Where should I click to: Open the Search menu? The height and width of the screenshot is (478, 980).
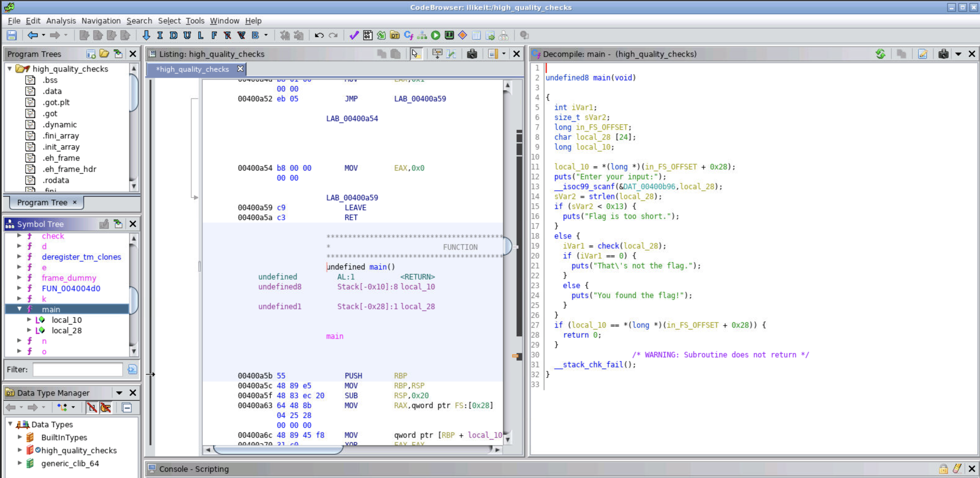click(139, 20)
